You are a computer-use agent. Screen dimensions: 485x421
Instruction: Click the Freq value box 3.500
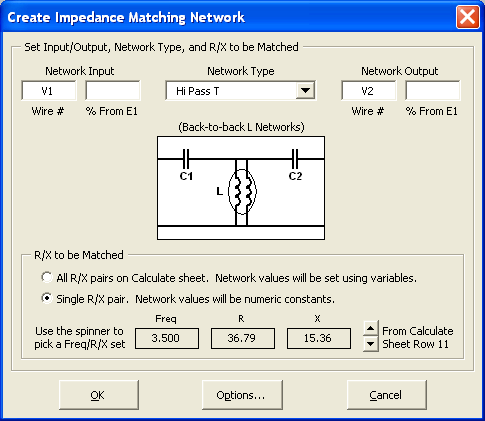pos(167,338)
